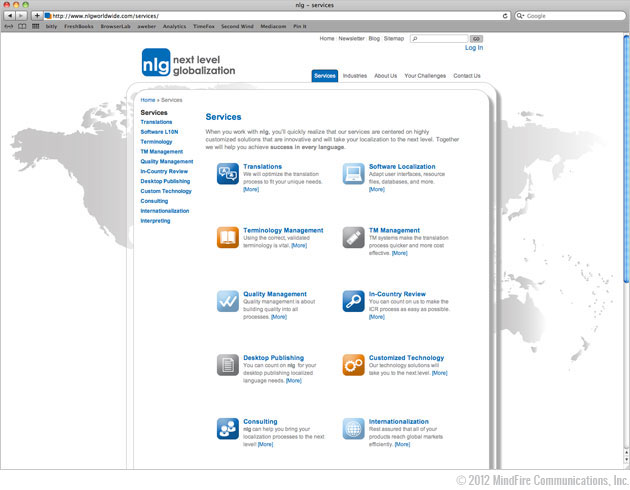Screen dimensions: 630x490
Task: Click Home in the breadcrumb
Action: (148, 100)
